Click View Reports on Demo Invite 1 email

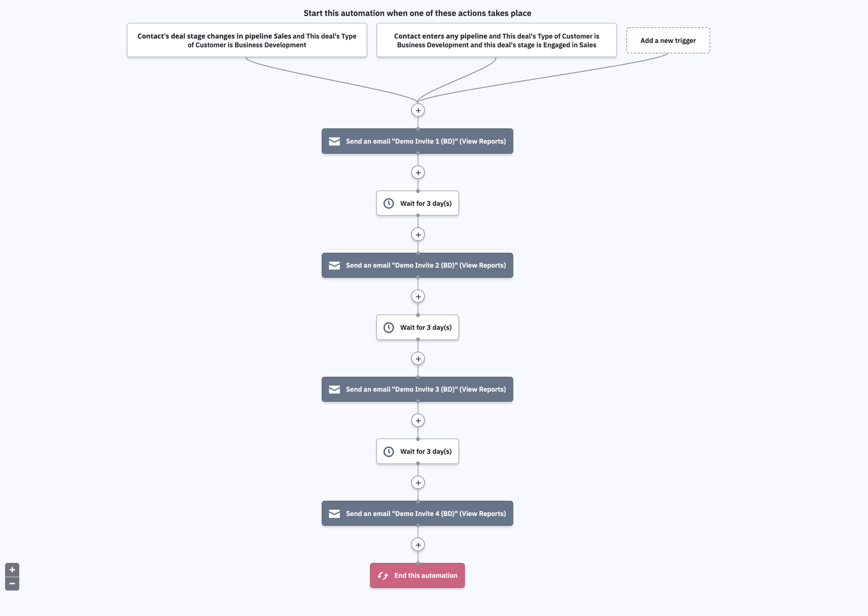(x=483, y=142)
